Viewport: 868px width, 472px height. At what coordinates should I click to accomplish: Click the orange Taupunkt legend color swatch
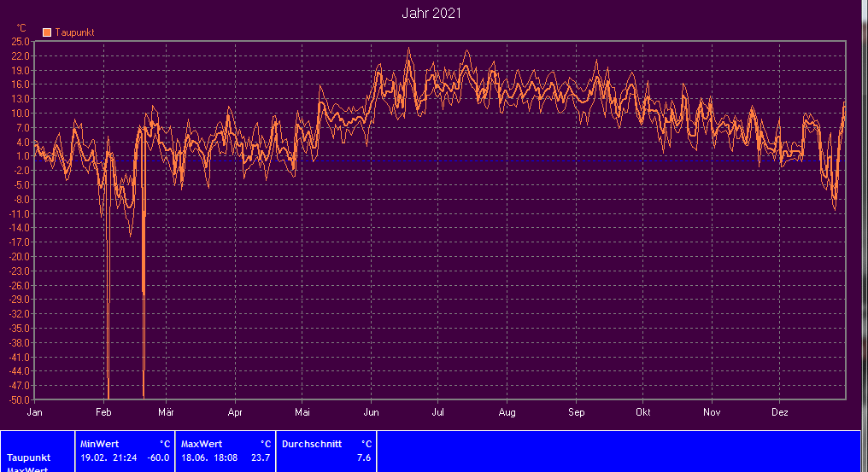pyautogui.click(x=48, y=32)
